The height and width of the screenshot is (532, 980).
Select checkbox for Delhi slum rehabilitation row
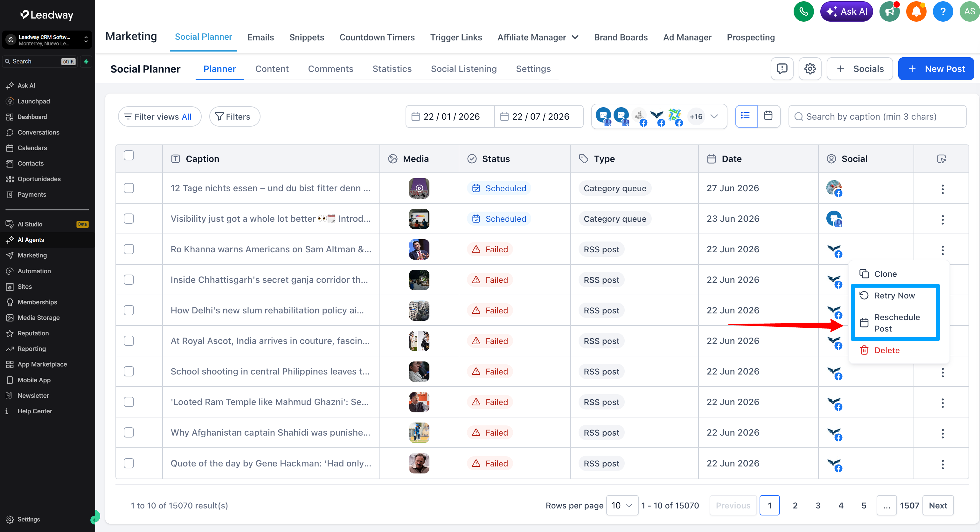pyautogui.click(x=129, y=310)
